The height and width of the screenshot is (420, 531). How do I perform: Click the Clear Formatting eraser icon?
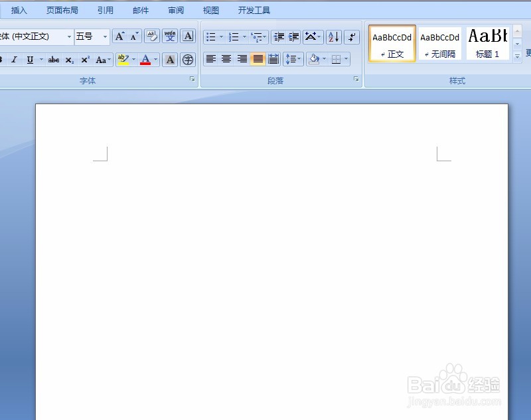(x=152, y=36)
